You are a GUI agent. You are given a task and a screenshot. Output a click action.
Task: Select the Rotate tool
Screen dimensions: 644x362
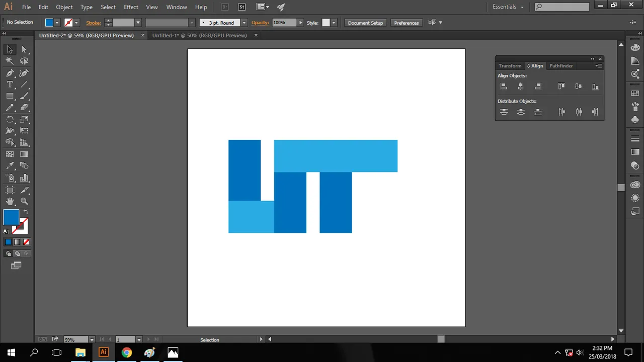(x=10, y=120)
